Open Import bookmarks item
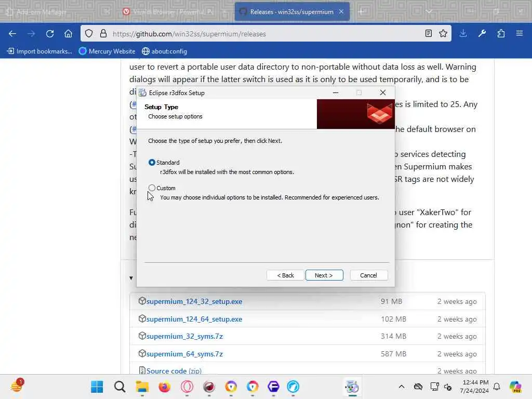Image resolution: width=532 pixels, height=399 pixels. click(39, 51)
